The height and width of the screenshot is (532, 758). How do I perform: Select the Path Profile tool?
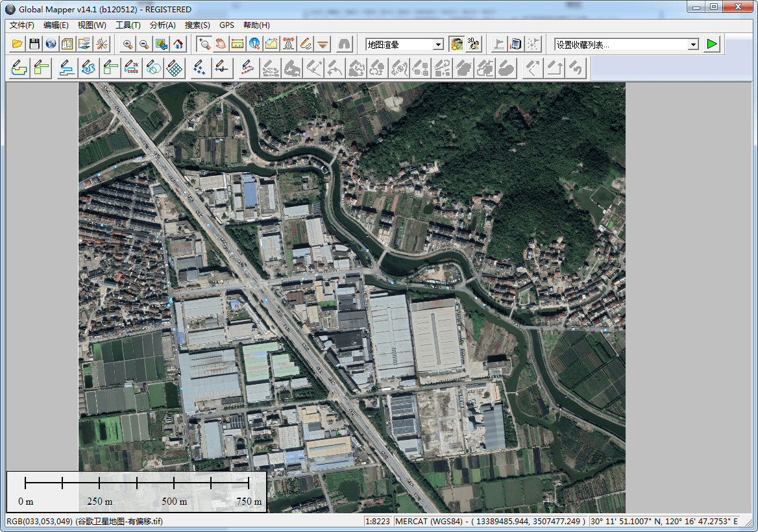[x=271, y=44]
